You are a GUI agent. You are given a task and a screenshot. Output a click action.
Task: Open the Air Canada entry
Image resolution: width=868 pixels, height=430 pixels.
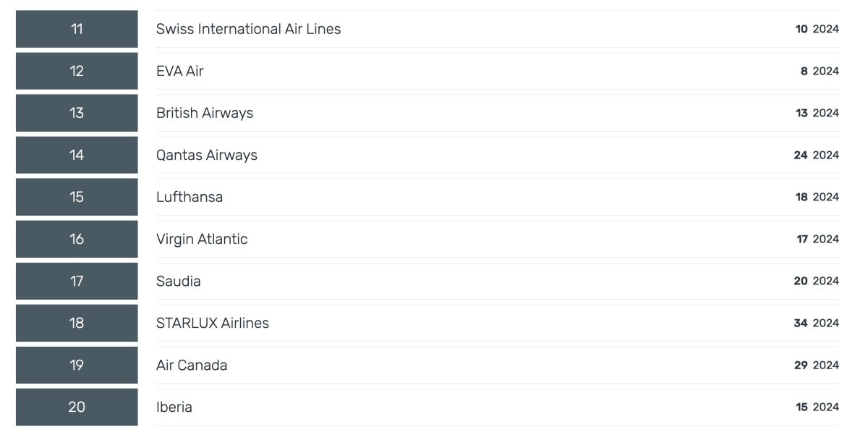pos(192,365)
